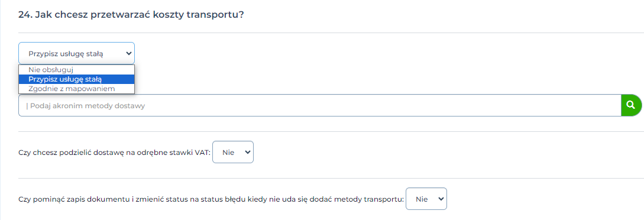Click the question 24 heading text
The height and width of the screenshot is (220, 644).
click(x=131, y=14)
